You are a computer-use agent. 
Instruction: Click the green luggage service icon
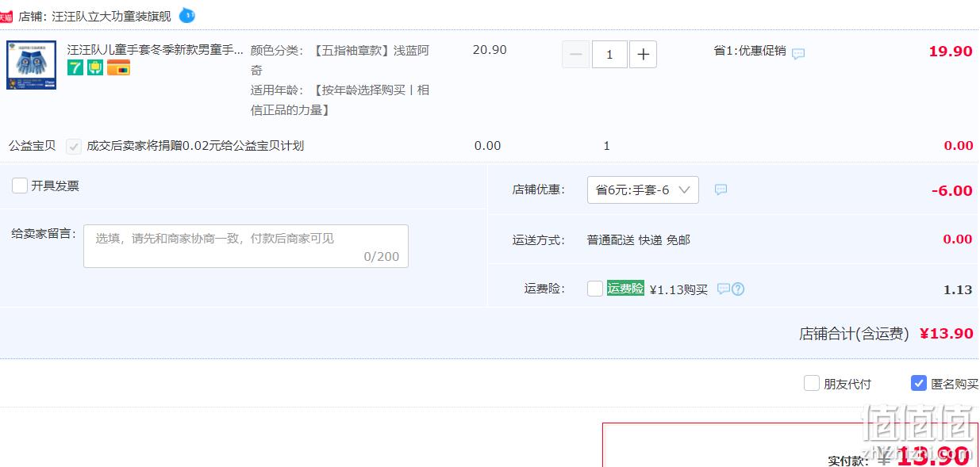pyautogui.click(x=95, y=67)
